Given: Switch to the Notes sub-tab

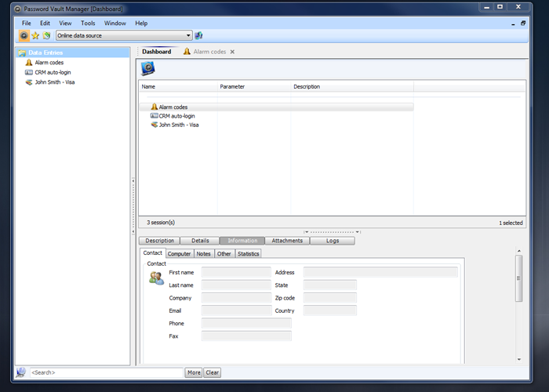Looking at the screenshot, I should click(203, 254).
